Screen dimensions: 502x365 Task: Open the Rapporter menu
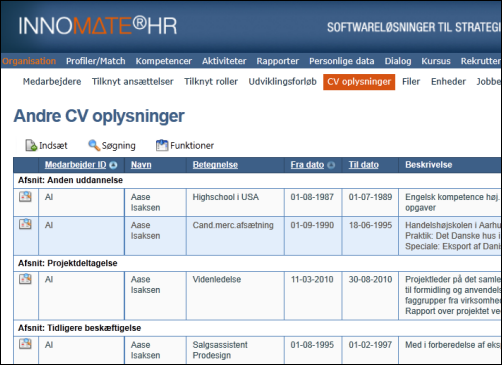coord(278,61)
